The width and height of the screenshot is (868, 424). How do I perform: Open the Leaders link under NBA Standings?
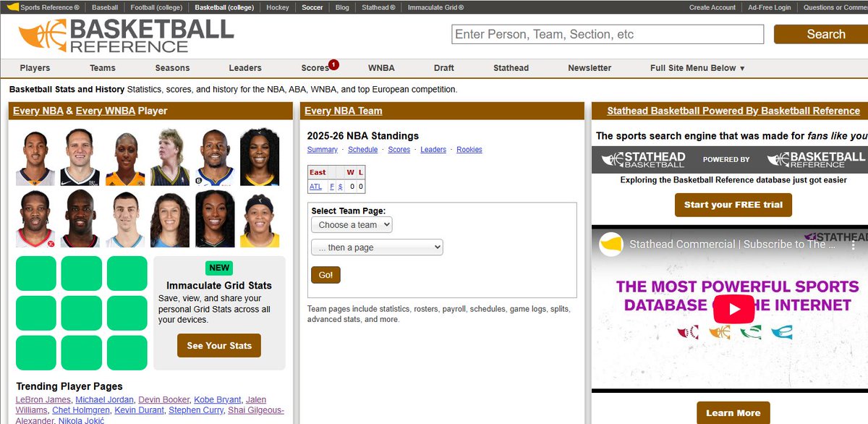point(433,150)
